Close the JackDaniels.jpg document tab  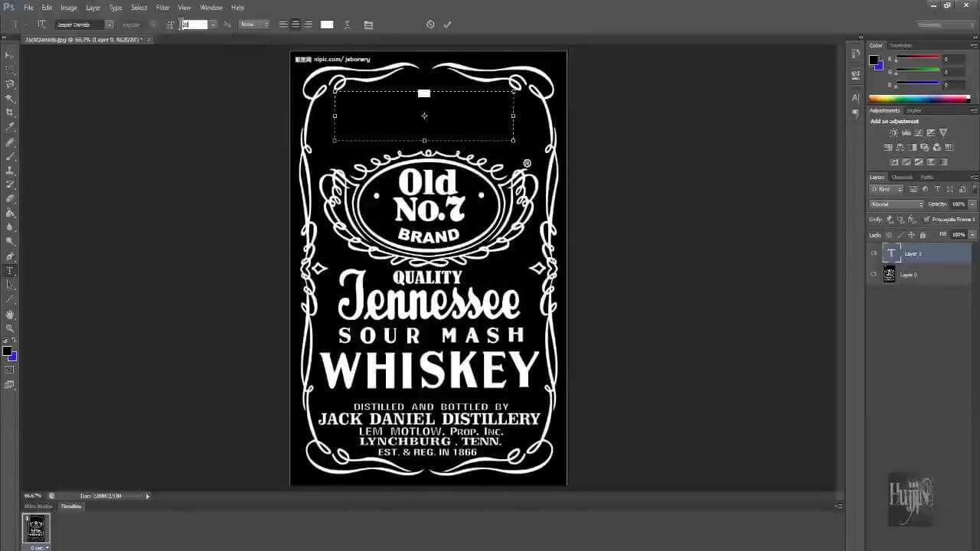tap(149, 39)
